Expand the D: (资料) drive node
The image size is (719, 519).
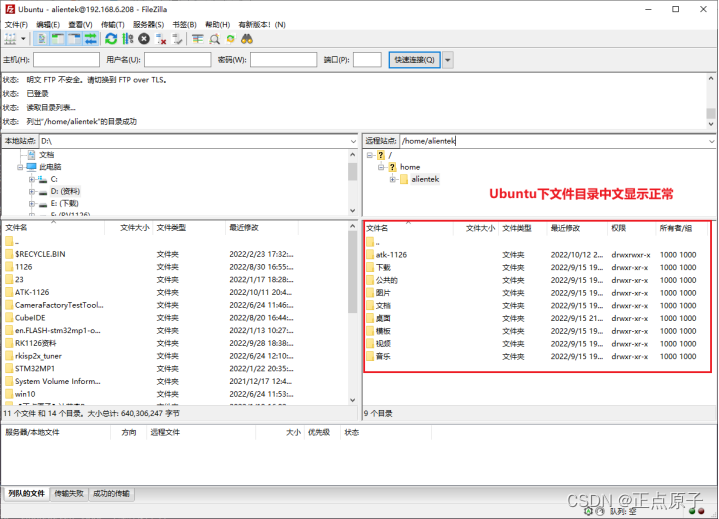[x=32, y=192]
